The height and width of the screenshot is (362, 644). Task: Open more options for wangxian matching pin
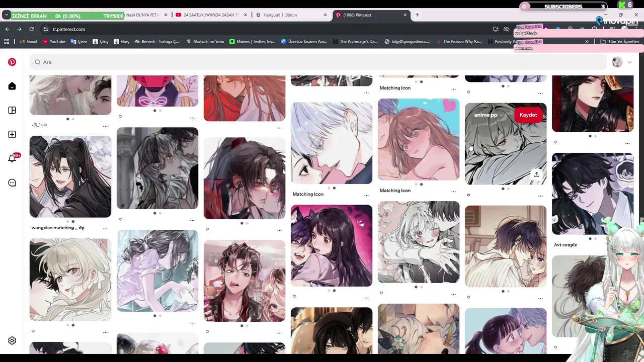[x=105, y=228]
